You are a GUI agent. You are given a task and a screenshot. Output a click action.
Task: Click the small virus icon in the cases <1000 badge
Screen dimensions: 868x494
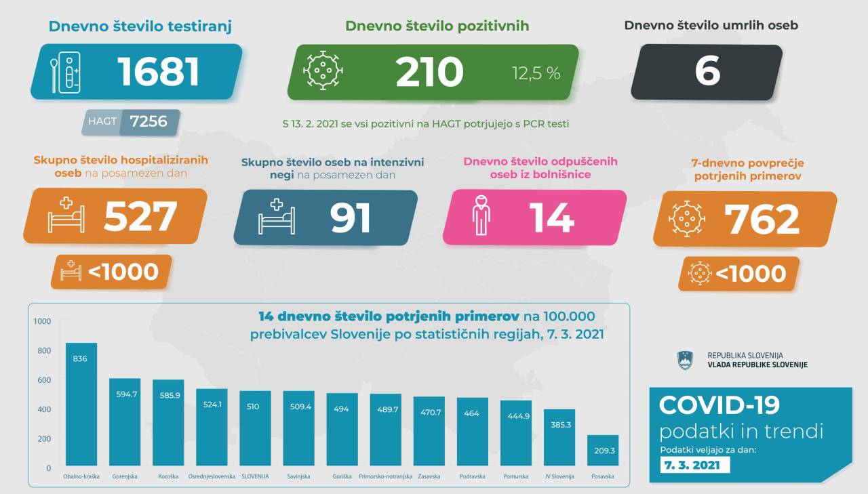699,273
